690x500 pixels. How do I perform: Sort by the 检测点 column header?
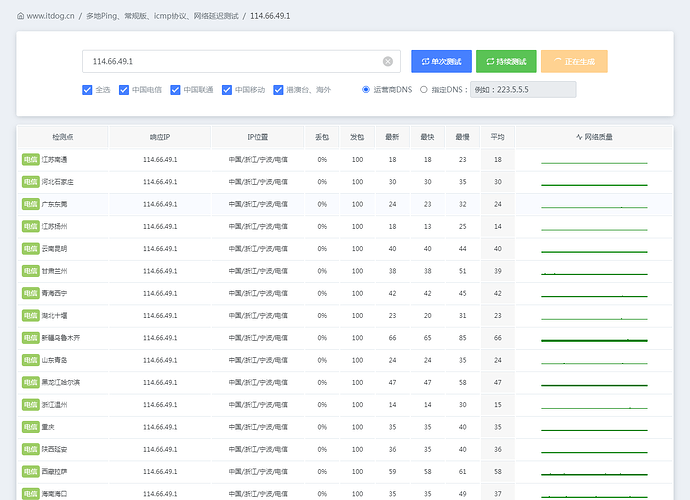coord(63,137)
